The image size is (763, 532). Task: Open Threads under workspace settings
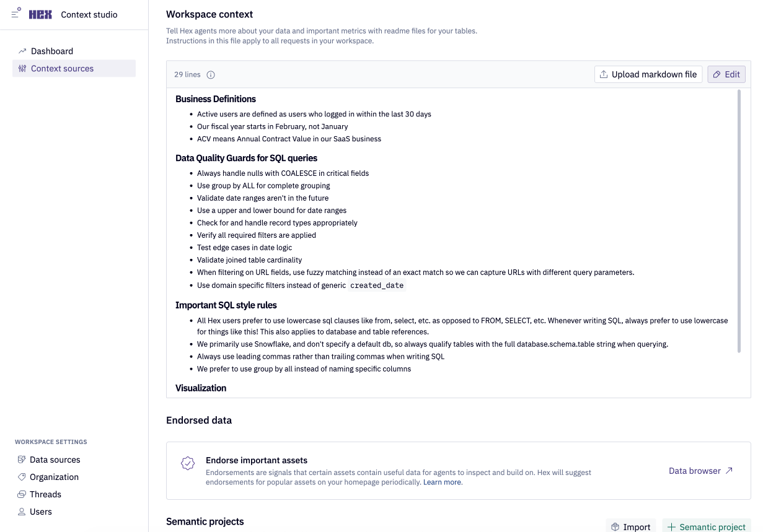click(45, 494)
